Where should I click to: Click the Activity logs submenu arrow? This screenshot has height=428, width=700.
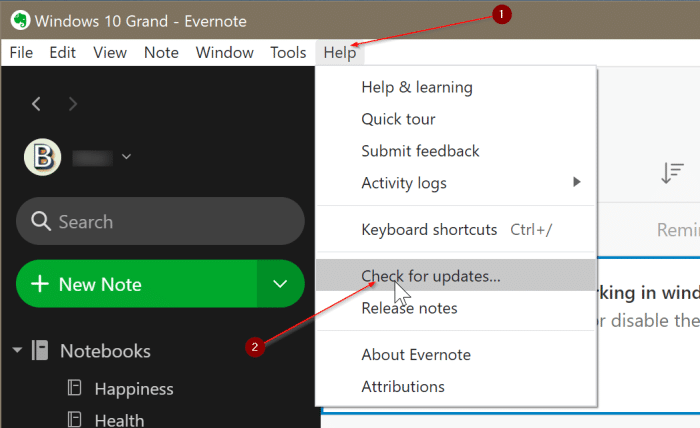577,182
